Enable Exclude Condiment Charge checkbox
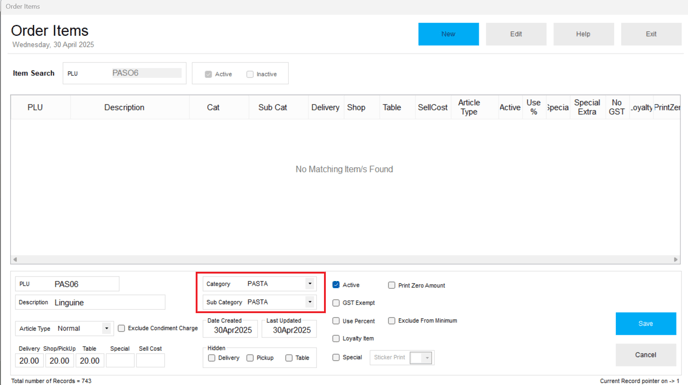 (122, 328)
